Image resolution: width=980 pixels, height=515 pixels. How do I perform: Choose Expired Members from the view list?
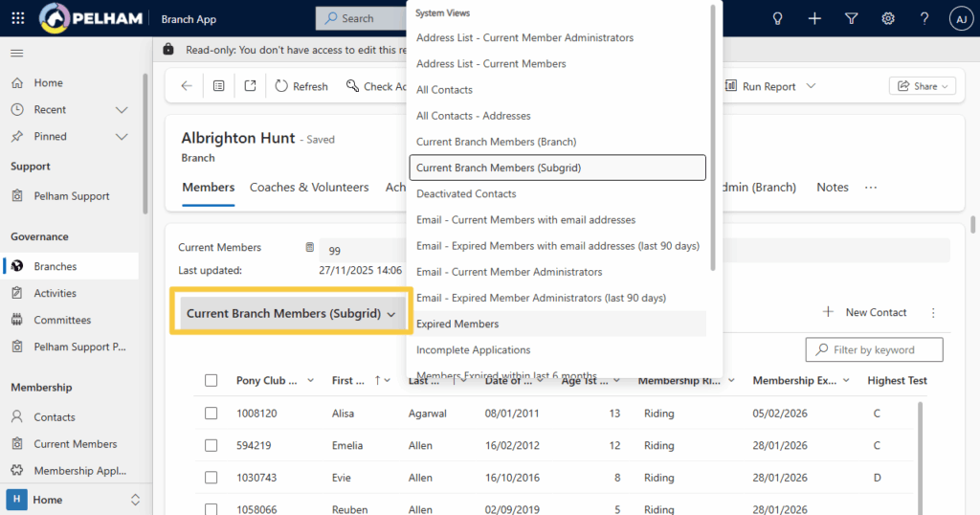(x=457, y=324)
